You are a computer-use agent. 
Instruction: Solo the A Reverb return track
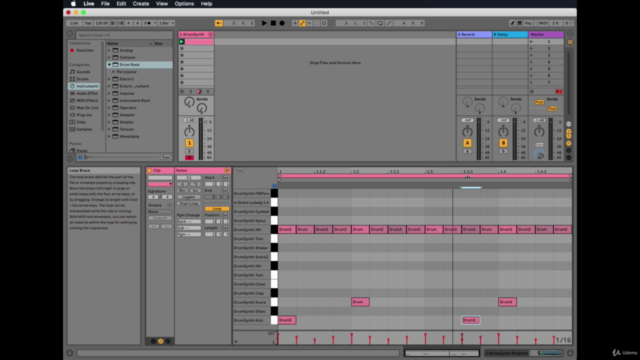(467, 151)
